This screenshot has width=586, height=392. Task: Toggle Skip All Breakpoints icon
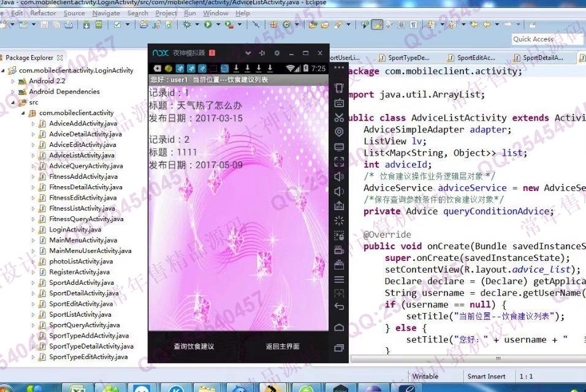coord(256,24)
